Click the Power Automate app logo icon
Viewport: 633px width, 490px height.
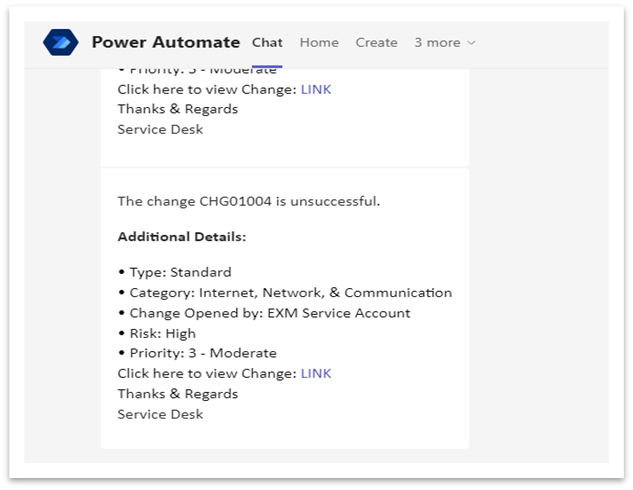pyautogui.click(x=61, y=42)
